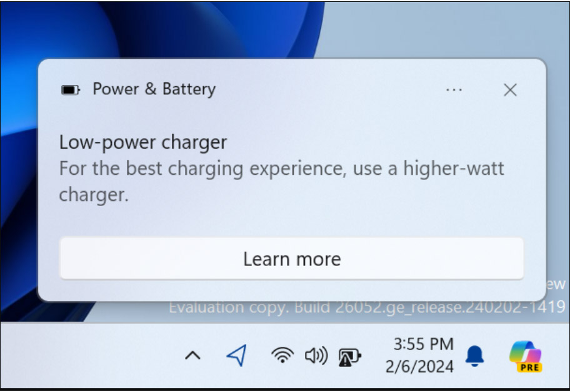Click the Evaluation copy build watermark
This screenshot has width=570, height=392.
[x=367, y=308]
